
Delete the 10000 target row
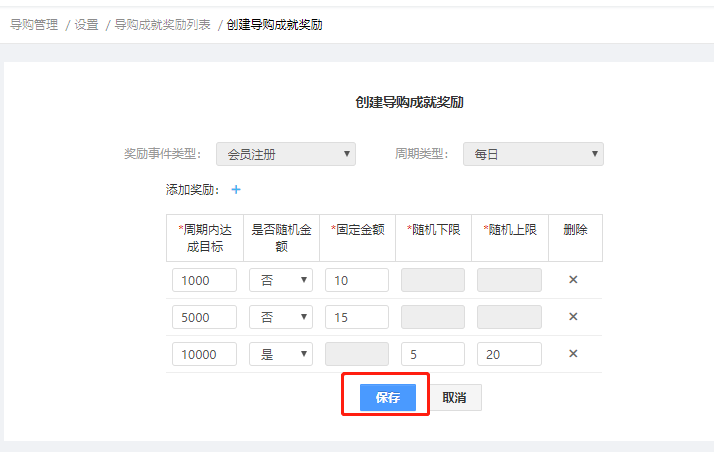(573, 353)
